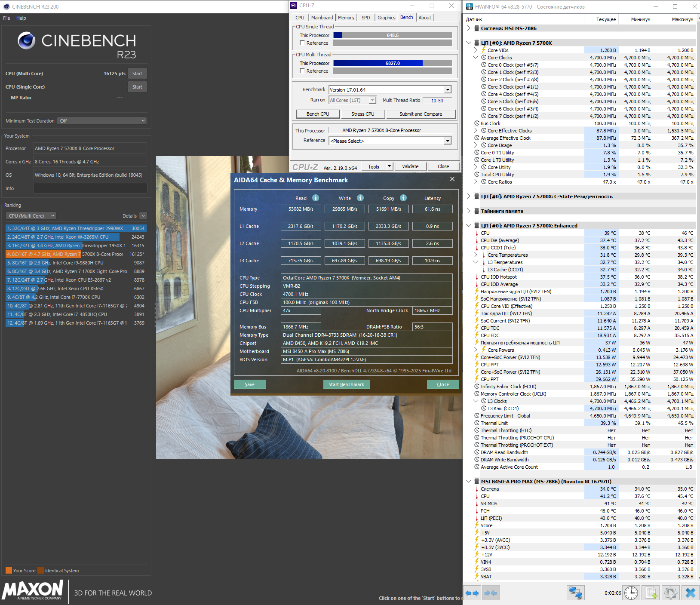Switch to the SPD tab in CPU-Z

[366, 18]
